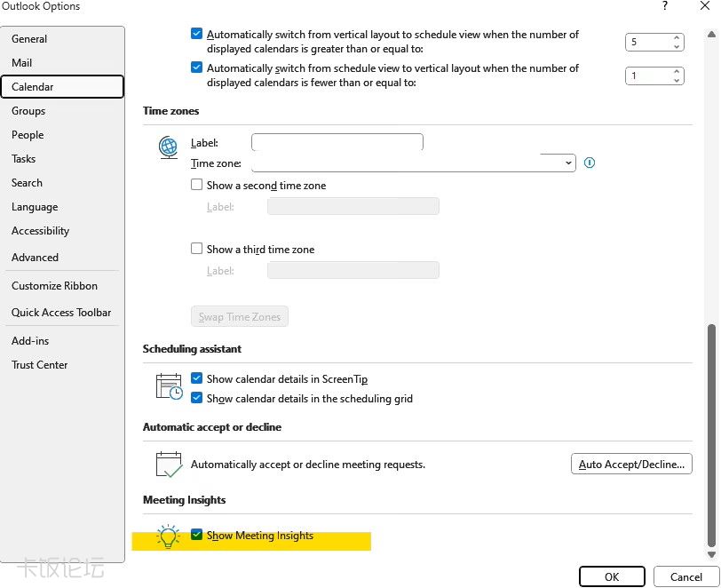Screen dimensions: 721x588
Task: Open the Time zone dropdown
Action: (568, 163)
